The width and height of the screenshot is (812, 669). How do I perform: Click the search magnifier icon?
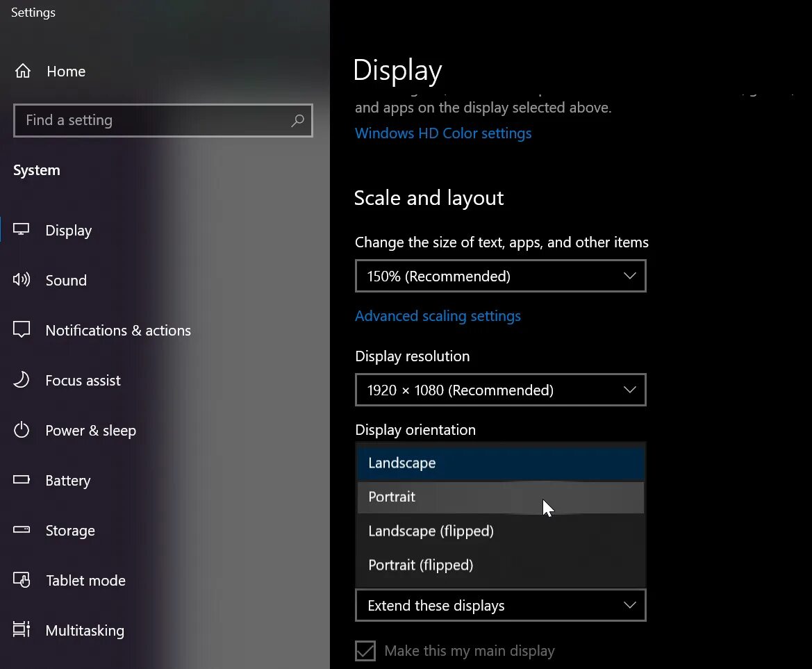pos(297,121)
